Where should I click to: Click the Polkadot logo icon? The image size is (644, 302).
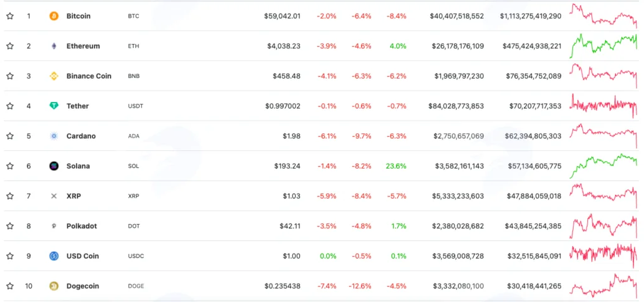54,226
